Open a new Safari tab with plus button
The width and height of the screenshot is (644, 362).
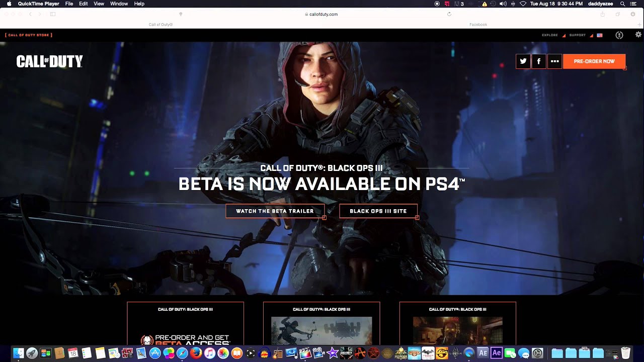[639, 24]
